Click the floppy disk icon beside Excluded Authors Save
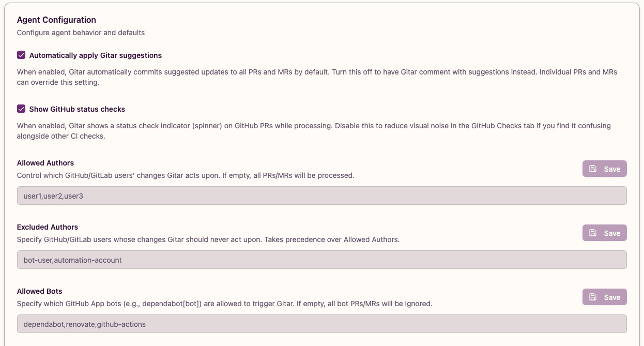Image resolution: width=644 pixels, height=346 pixels. click(592, 233)
